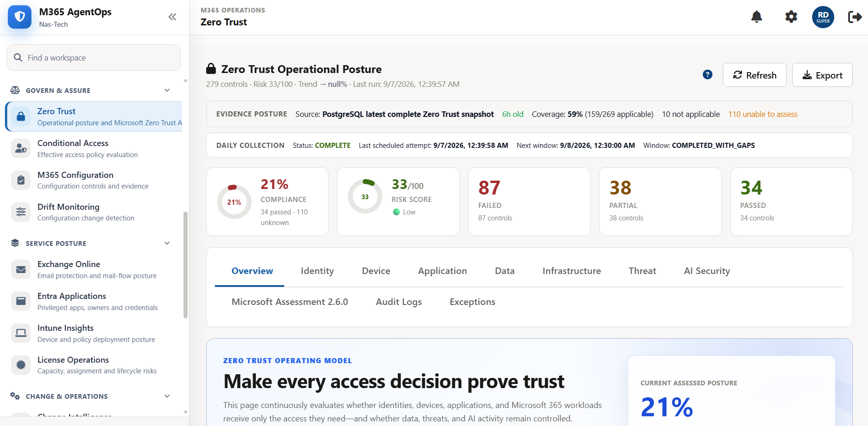Open Drift Monitoring workspace
The height and width of the screenshot is (426, 868).
(94, 212)
